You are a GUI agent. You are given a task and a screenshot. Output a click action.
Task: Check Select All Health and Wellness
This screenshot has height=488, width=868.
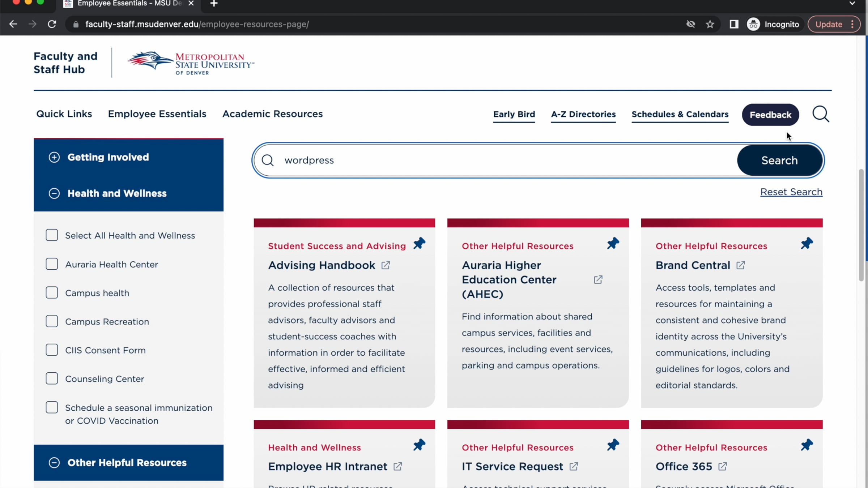pyautogui.click(x=52, y=235)
